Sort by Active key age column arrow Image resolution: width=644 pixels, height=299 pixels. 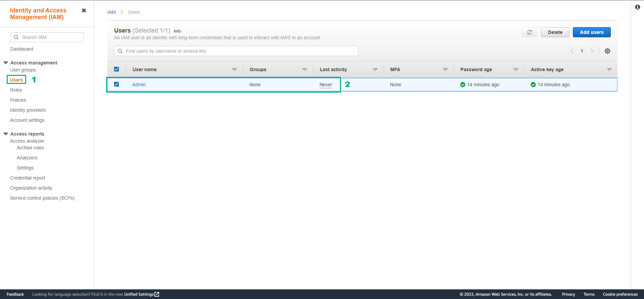pos(609,69)
